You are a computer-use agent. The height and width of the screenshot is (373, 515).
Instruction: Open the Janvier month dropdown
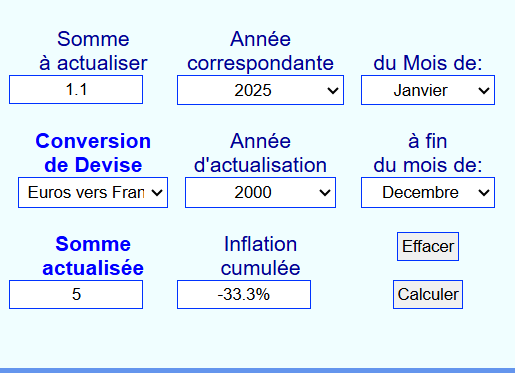coord(428,90)
